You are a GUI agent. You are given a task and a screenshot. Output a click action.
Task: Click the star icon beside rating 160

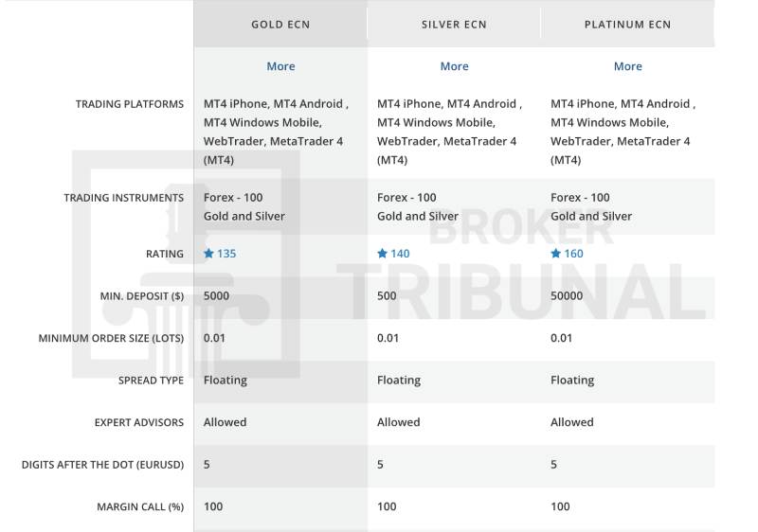(556, 254)
